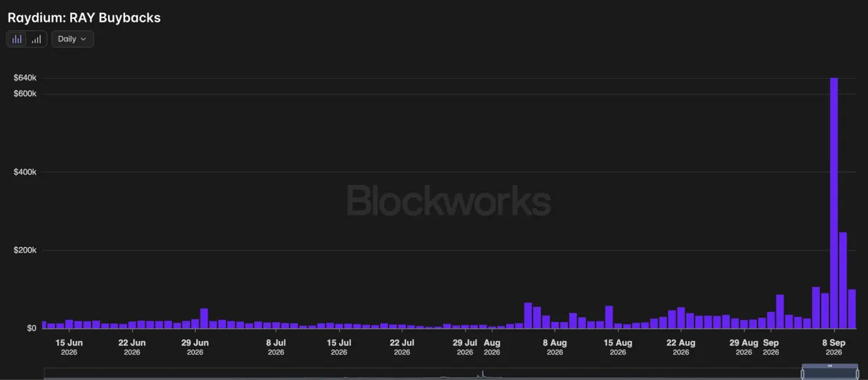Click the '29 Aug' x-axis label
This screenshot has width=868, height=380.
pos(744,342)
